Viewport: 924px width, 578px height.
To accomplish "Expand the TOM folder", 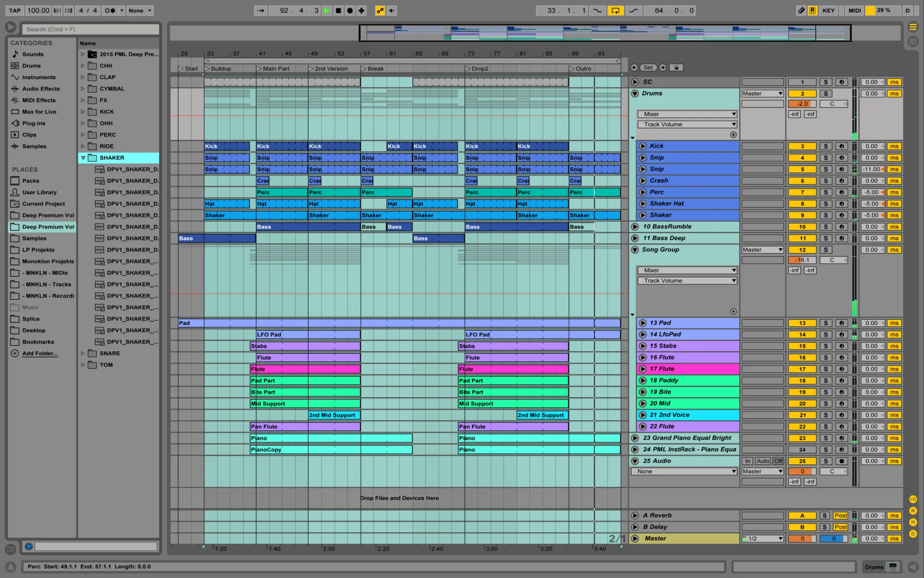I will tap(83, 365).
